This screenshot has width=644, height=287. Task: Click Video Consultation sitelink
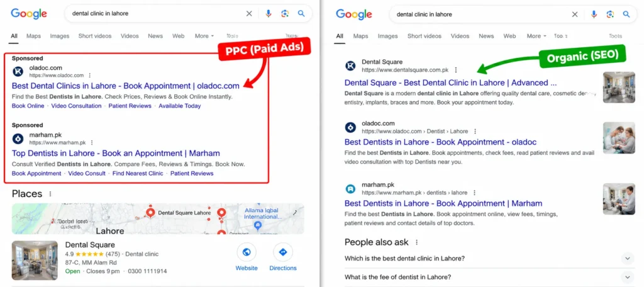point(76,106)
